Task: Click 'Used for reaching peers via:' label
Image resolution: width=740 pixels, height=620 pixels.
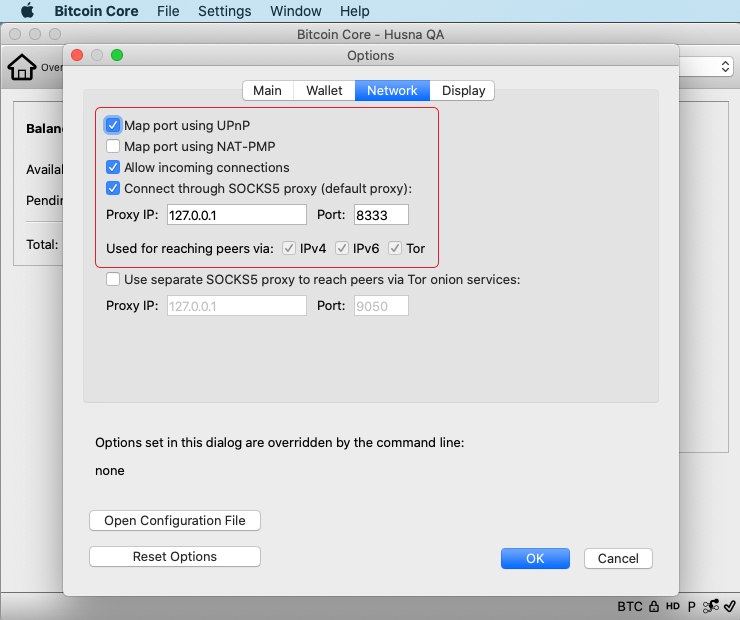Action: (190, 248)
